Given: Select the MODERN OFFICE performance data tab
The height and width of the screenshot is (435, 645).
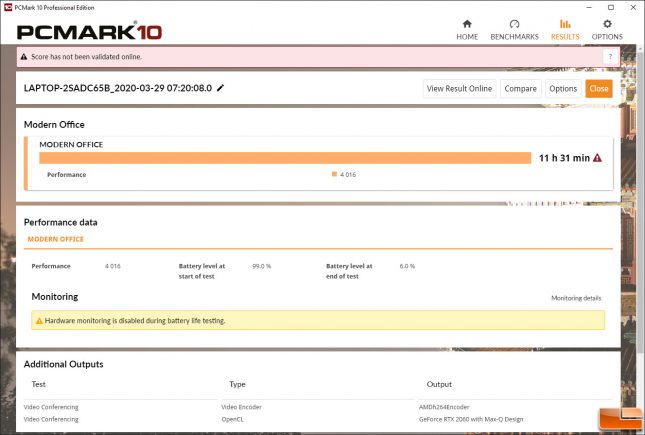Looking at the screenshot, I should tap(56, 239).
